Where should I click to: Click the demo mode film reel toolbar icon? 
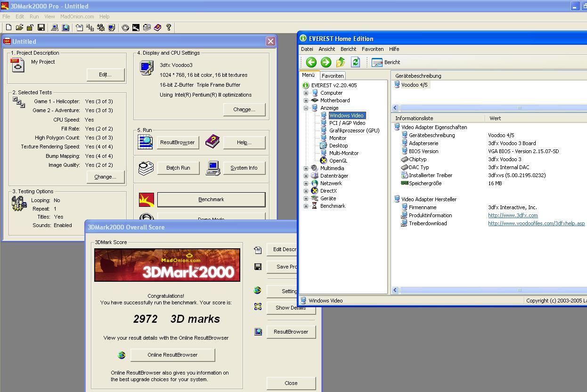(125, 28)
